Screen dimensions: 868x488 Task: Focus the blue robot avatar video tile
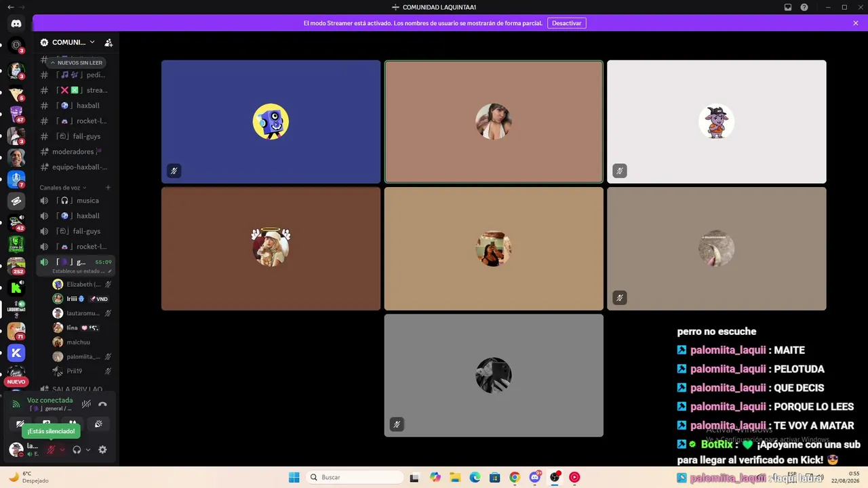[x=271, y=121]
